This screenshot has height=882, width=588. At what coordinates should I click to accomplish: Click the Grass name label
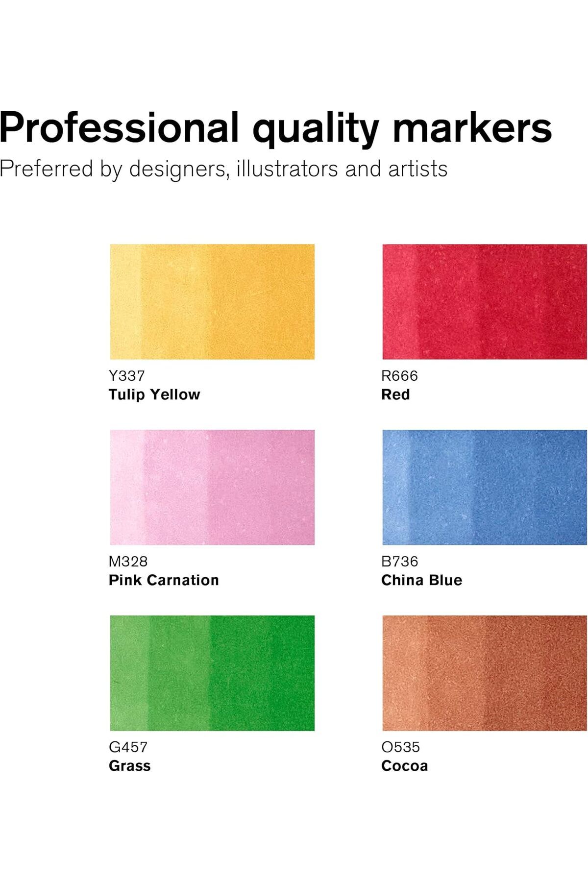tap(129, 766)
